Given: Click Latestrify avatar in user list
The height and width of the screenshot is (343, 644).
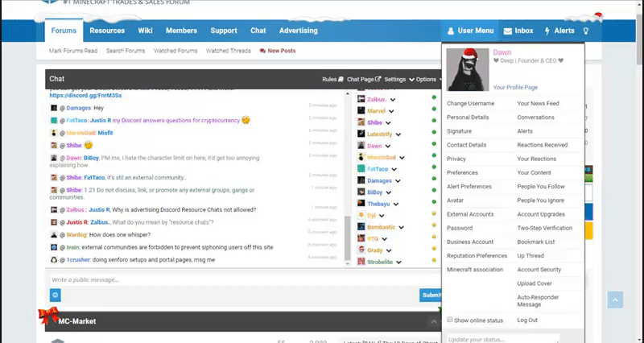Looking at the screenshot, I should pos(361,134).
